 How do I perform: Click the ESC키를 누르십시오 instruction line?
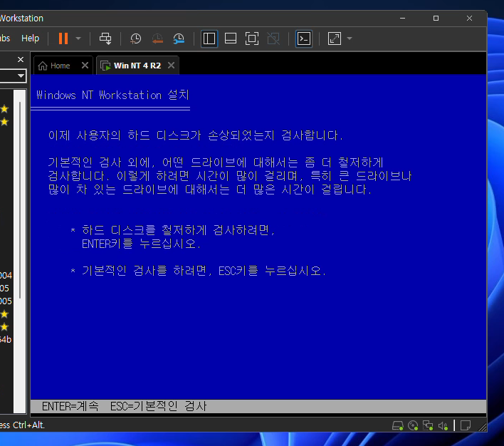coord(272,271)
